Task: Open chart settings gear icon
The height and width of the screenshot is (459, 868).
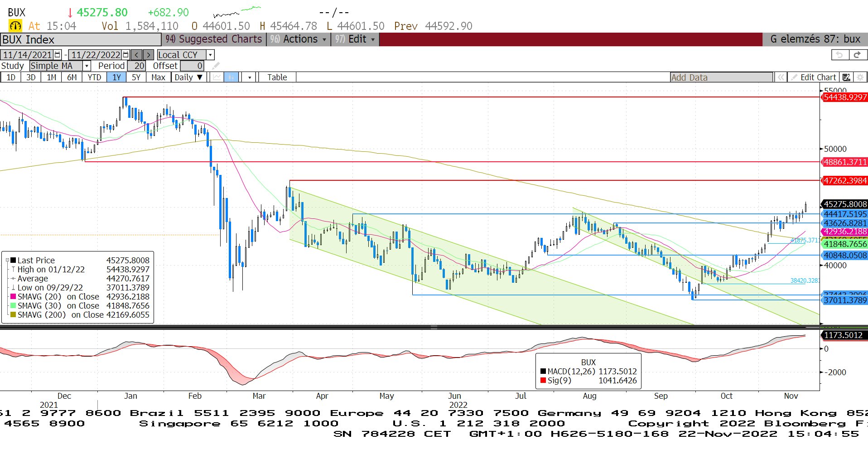Action: pyautogui.click(x=860, y=77)
